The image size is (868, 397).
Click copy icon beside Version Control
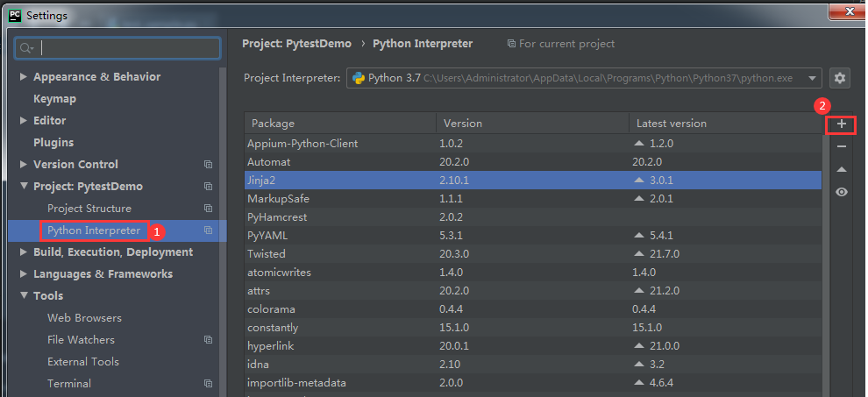(208, 165)
